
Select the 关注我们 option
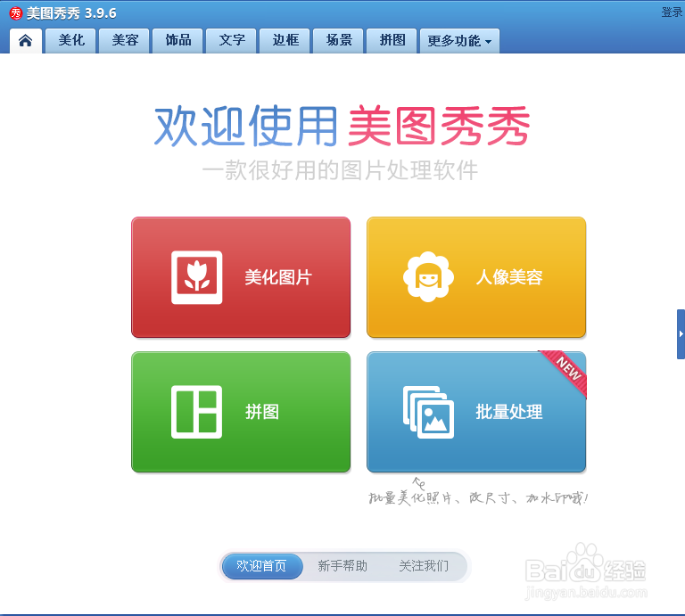point(424,566)
